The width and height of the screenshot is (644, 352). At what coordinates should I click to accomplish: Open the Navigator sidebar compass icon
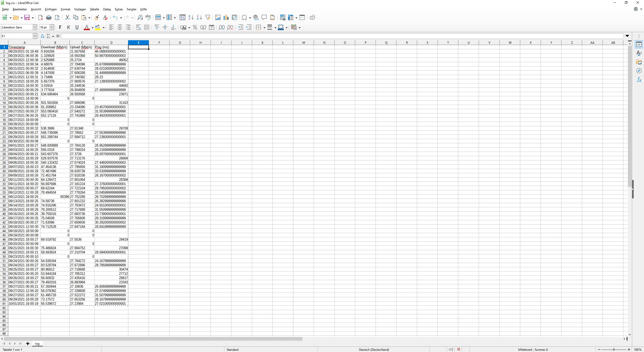[x=639, y=71]
